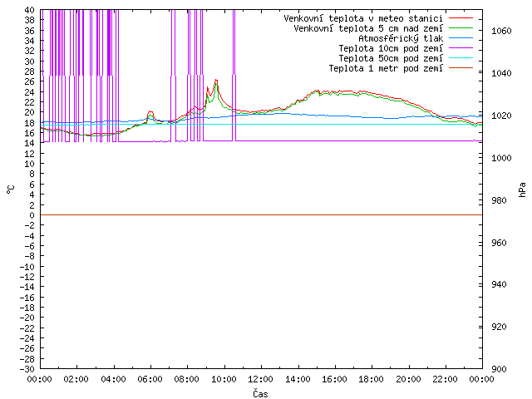Click the pressure value '1060'

501,32
